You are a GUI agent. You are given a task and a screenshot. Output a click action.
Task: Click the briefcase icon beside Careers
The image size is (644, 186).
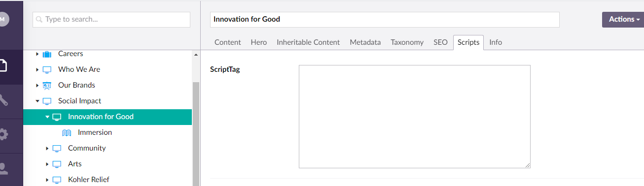point(47,54)
